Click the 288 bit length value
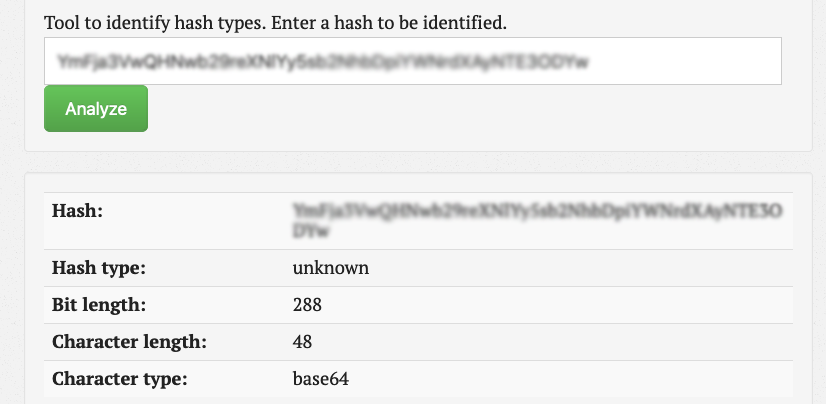Viewport: 826px width, 404px height. (x=307, y=305)
